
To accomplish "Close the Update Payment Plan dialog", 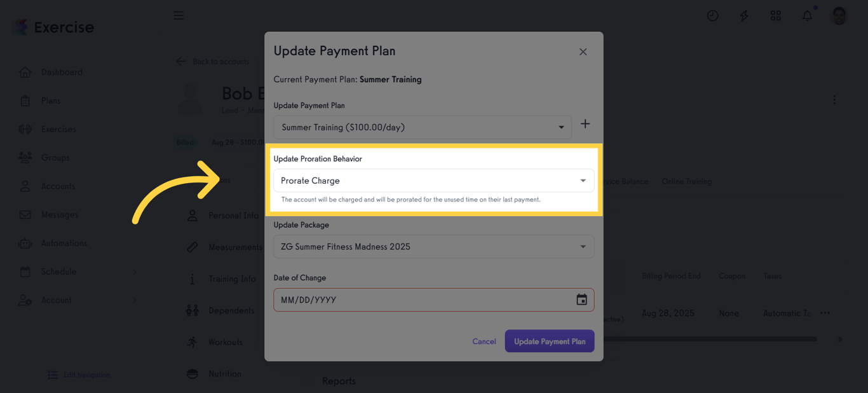I will 583,52.
